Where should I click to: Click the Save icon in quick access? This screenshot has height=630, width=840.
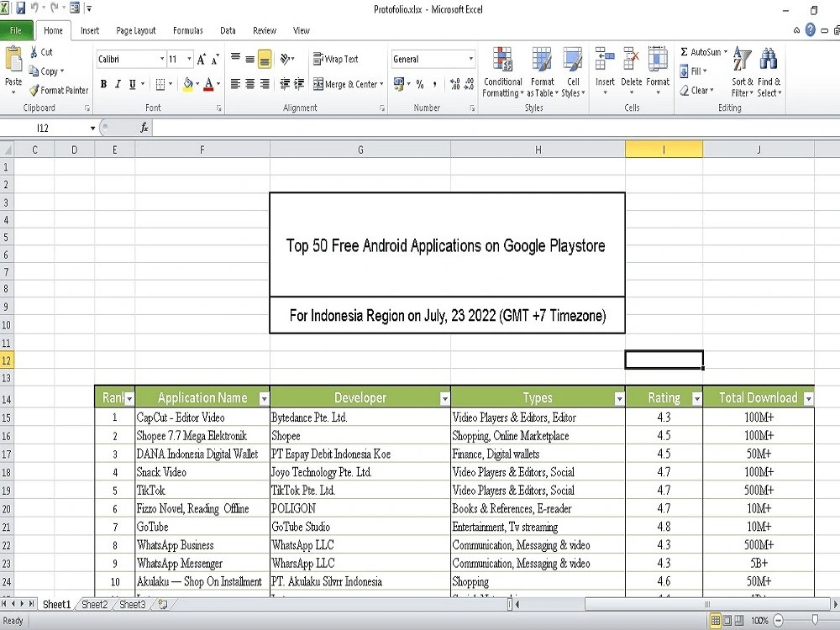coord(20,8)
